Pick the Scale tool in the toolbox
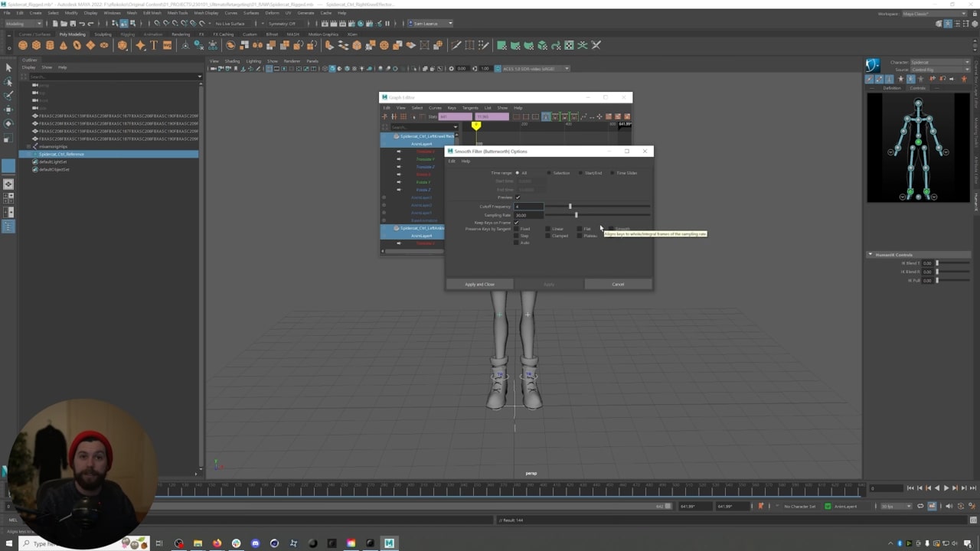Viewport: 980px width, 551px height. [x=8, y=138]
